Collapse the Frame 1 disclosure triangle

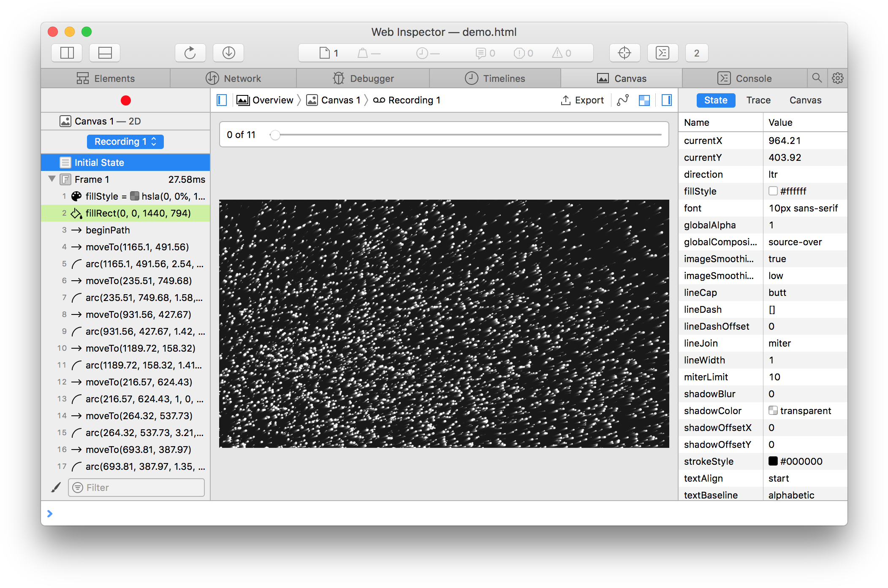[x=52, y=179]
